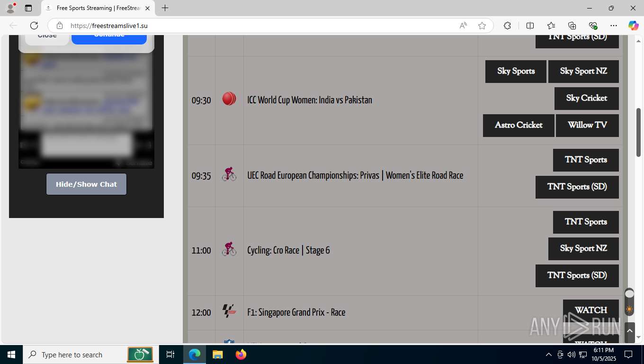Click the Hide/Show Chat button
Screen dimensions: 644x364
(86, 184)
